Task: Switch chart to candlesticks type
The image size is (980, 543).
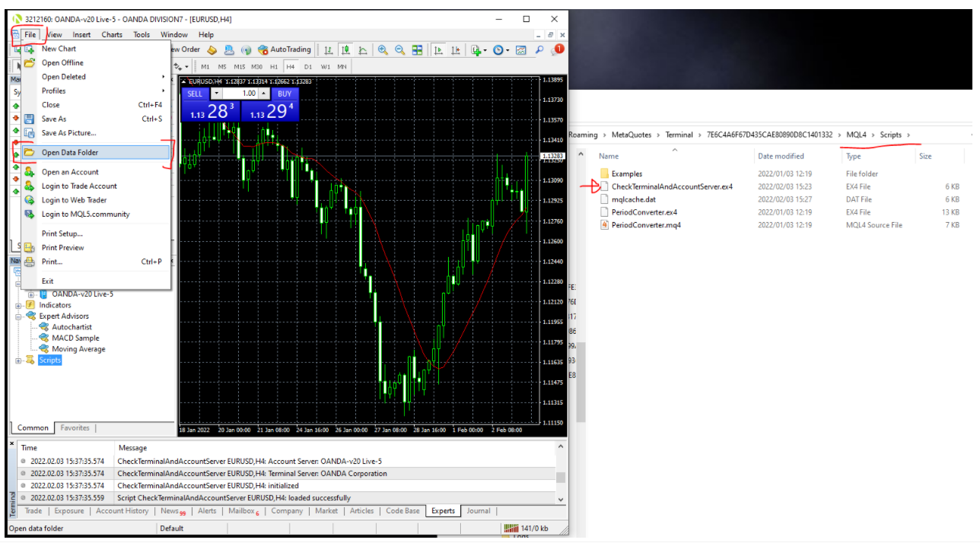Action: pos(345,50)
